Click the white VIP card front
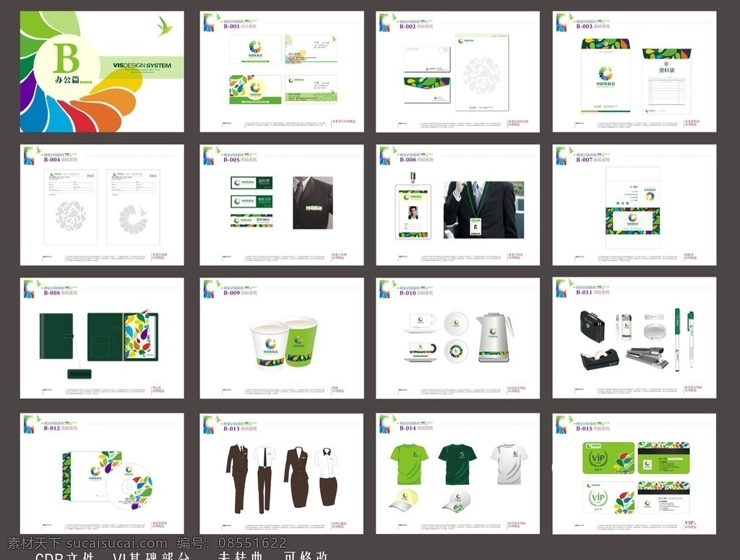The height and width of the screenshot is (560, 740). [x=608, y=498]
